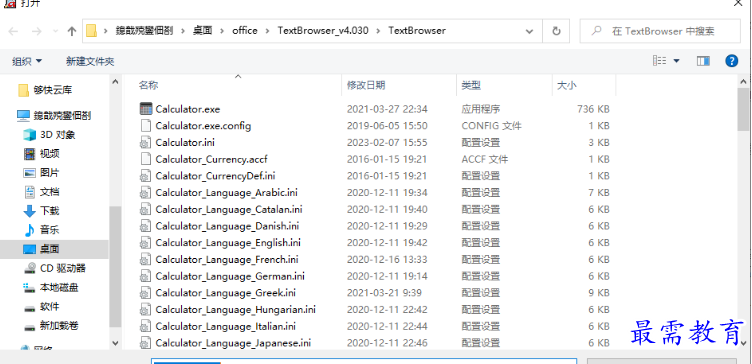Image resolution: width=752 pixels, height=364 pixels.
Task: Click Calculator.ini file icon
Action: pos(145,142)
